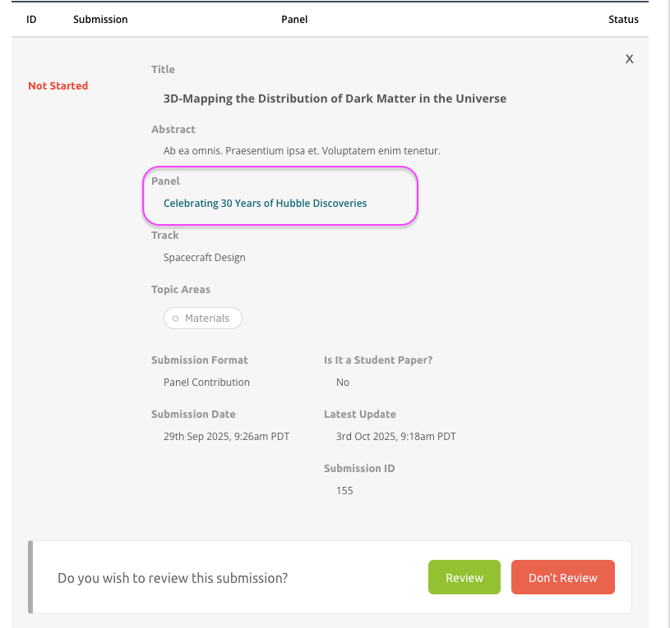Click the Not Started status label
The image size is (670, 628).
click(x=58, y=86)
